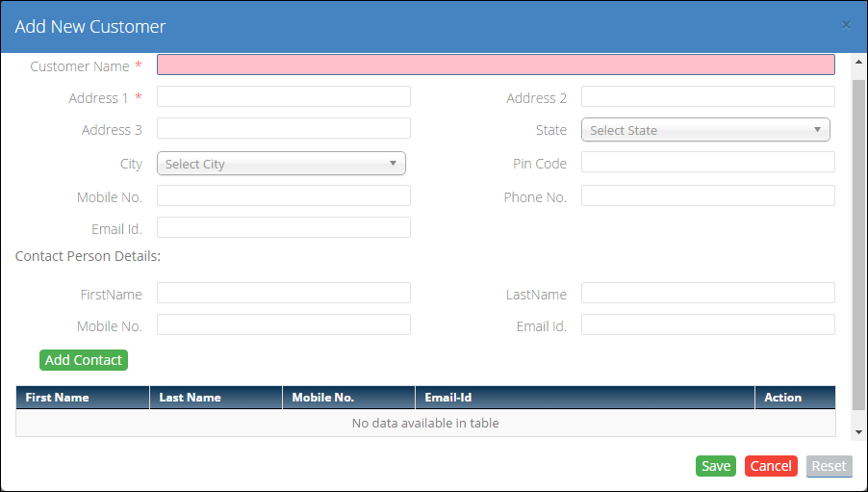This screenshot has height=492, width=868.
Task: Close the Add New Customer dialog
Action: pyautogui.click(x=846, y=25)
